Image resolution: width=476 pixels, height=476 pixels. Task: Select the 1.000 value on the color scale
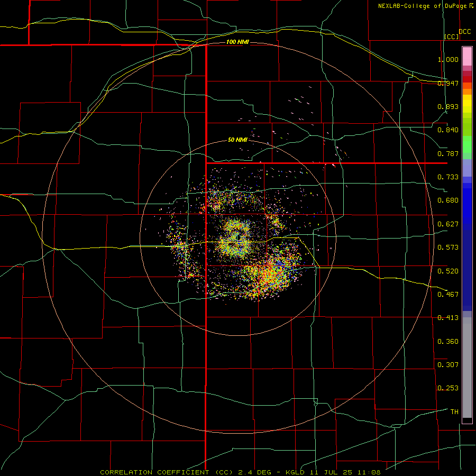[448, 59]
